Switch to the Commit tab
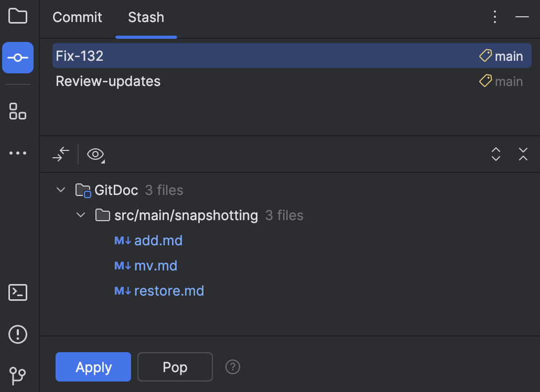Image resolution: width=540 pixels, height=392 pixels. click(77, 17)
